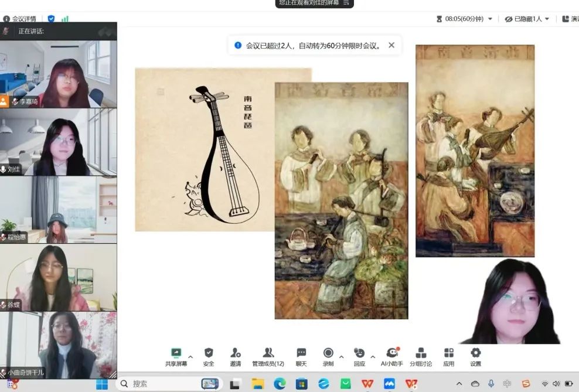Open 分组讨论 breakout rooms
579x392 pixels.
(421, 353)
